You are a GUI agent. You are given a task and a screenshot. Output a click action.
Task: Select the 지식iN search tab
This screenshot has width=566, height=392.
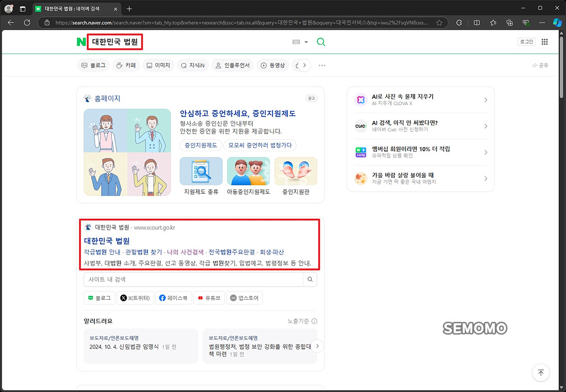(193, 65)
